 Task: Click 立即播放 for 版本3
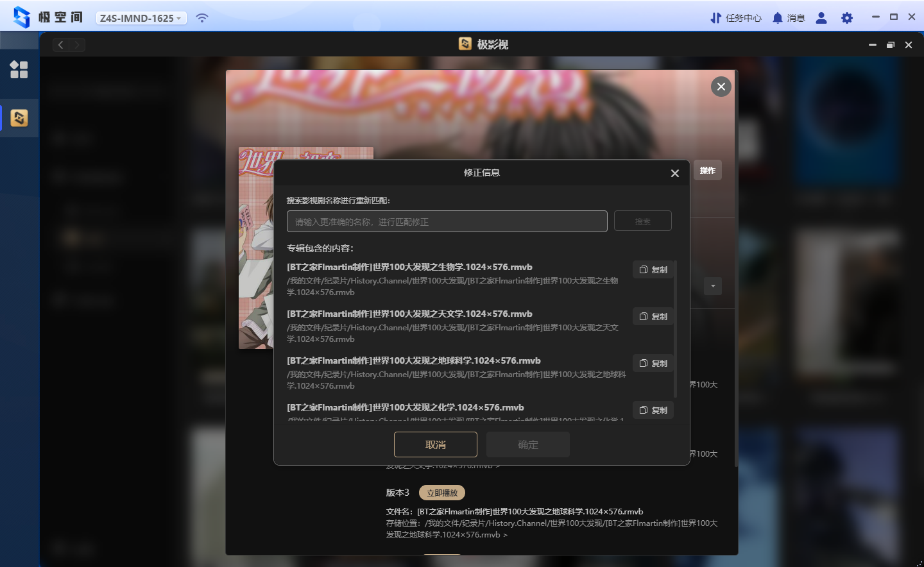[x=442, y=493]
